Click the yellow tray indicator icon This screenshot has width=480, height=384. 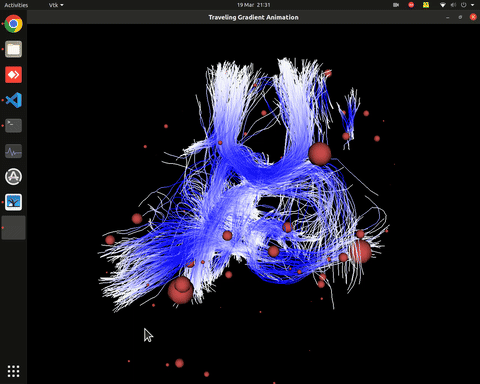coord(426,5)
